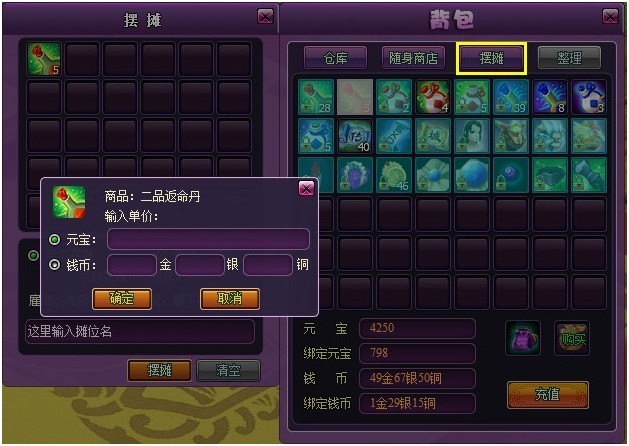Focus the 元宝 price input field
The height and width of the screenshot is (446, 629).
pyautogui.click(x=208, y=239)
